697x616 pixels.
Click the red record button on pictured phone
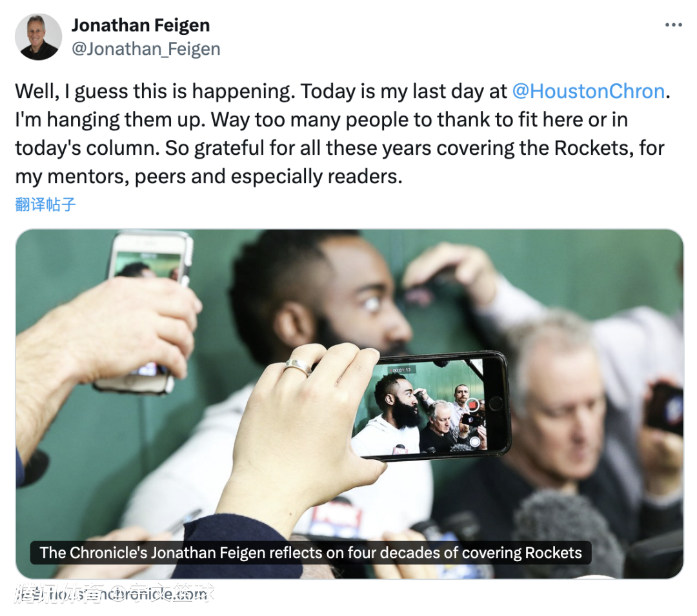(472, 405)
